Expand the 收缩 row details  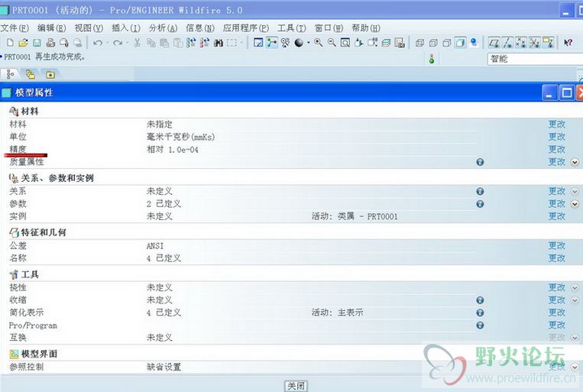[575, 300]
